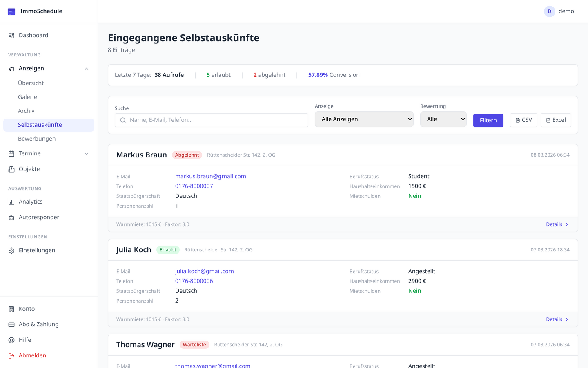Open the Dashboard via its grid icon

click(11, 35)
